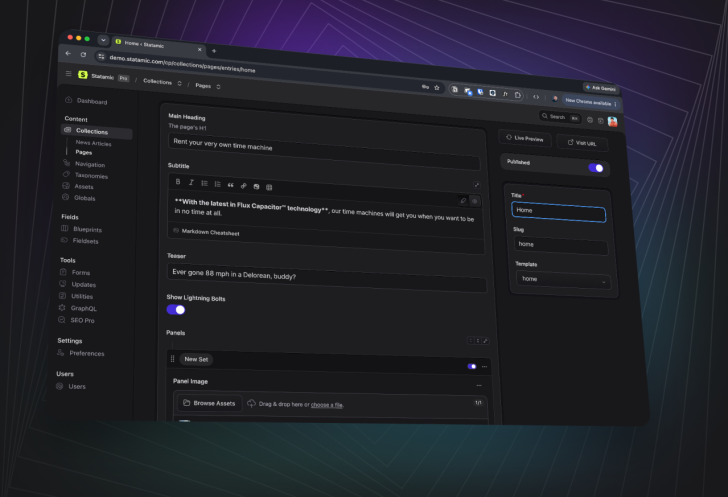Open the tab search dropdown arrow
The width and height of the screenshot is (728, 497).
[103, 40]
